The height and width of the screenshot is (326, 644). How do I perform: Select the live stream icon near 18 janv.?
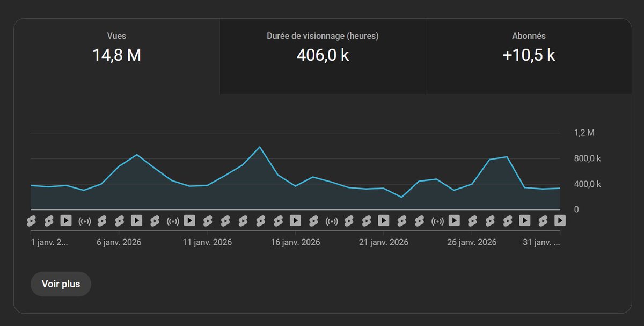[331, 220]
